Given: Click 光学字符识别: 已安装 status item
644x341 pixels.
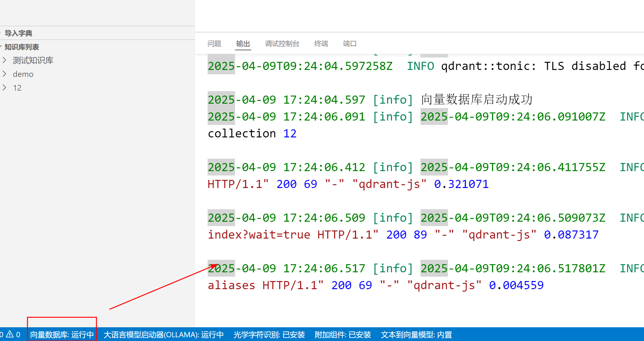Looking at the screenshot, I should point(269,334).
